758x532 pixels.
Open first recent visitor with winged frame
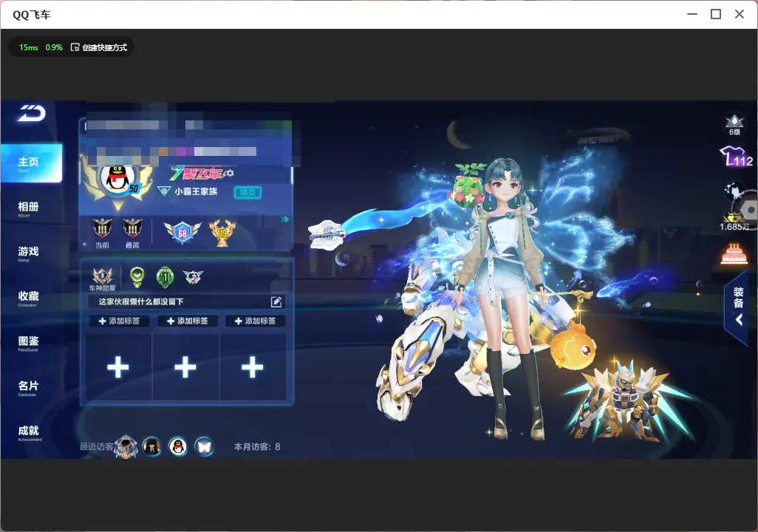126,446
